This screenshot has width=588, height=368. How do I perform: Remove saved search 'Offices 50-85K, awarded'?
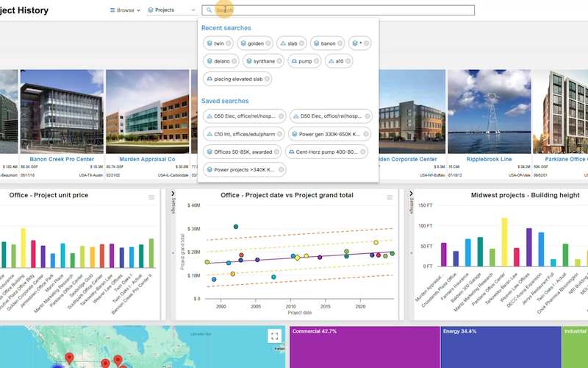[276, 152]
